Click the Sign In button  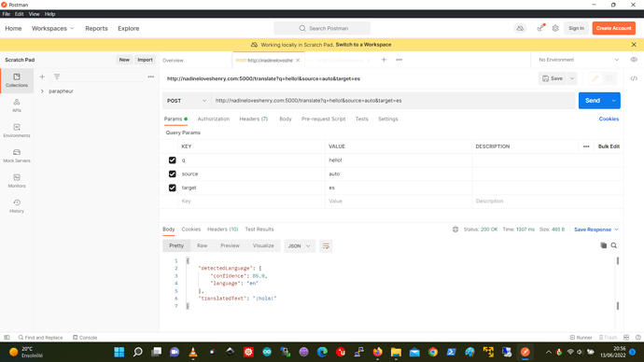point(576,28)
